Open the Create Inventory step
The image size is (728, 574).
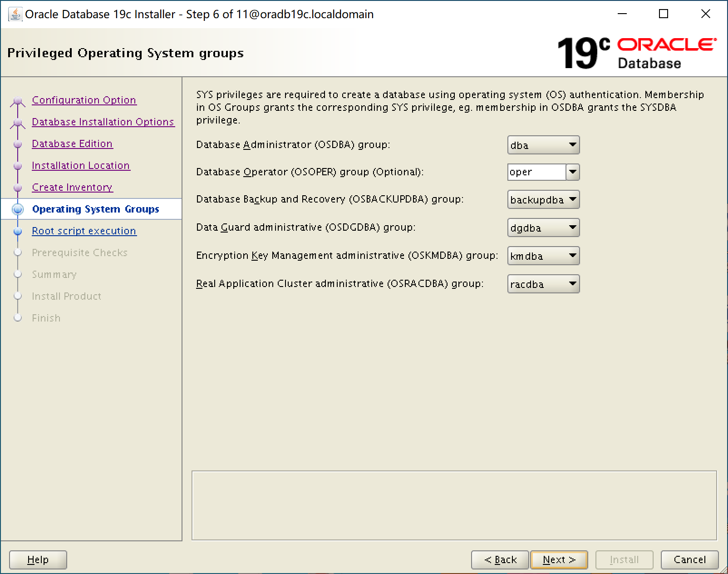pos(72,187)
